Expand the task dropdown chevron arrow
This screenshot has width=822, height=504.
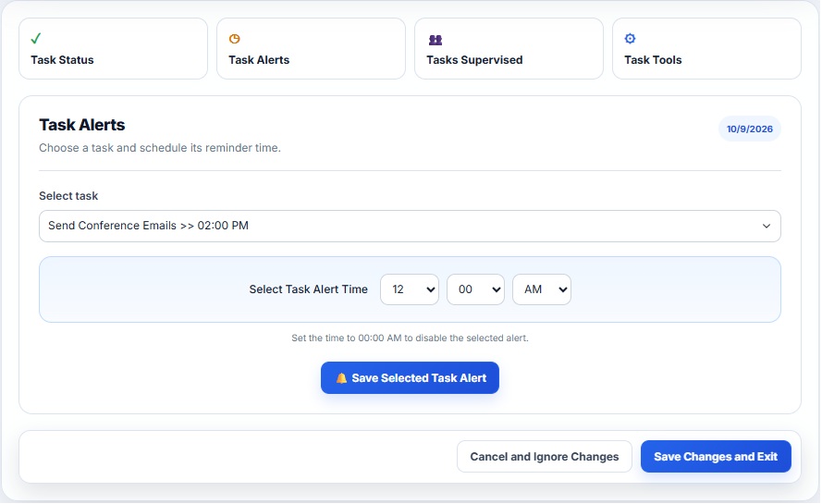[x=766, y=226]
